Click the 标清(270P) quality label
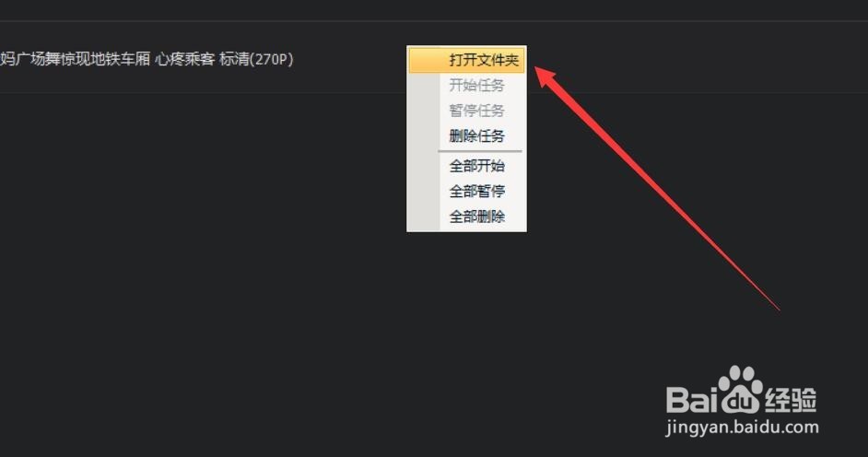This screenshot has height=457, width=868. 256,59
